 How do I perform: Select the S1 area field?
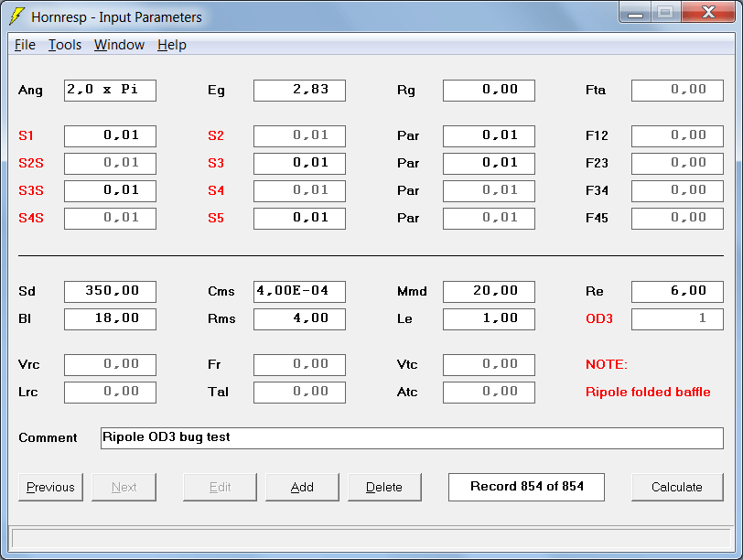[x=110, y=136]
